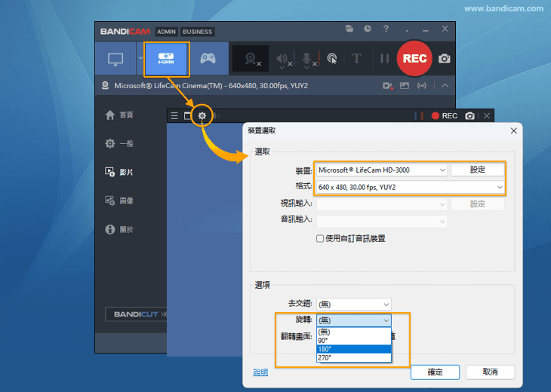Toggle microphone recording icon
The width and height of the screenshot is (551, 392).
[x=307, y=59]
